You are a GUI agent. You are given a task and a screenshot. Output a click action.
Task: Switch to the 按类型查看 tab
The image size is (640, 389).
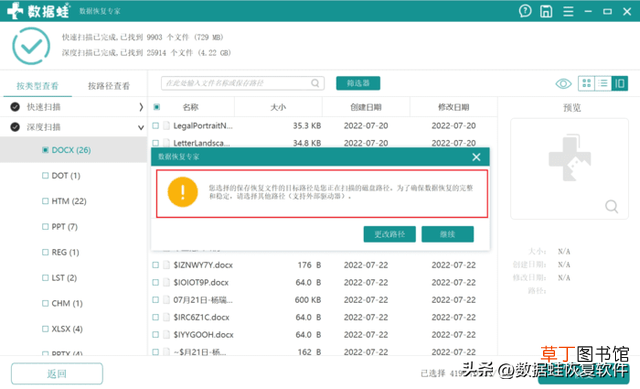(x=37, y=86)
